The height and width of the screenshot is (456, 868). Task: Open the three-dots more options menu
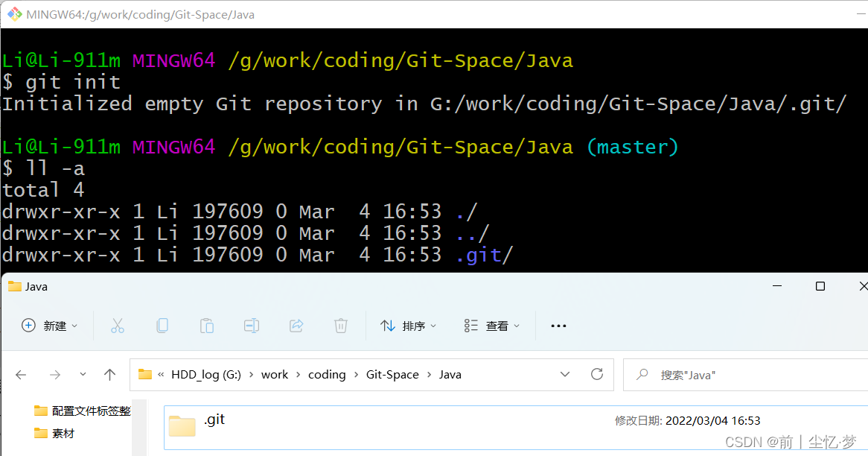tap(558, 326)
